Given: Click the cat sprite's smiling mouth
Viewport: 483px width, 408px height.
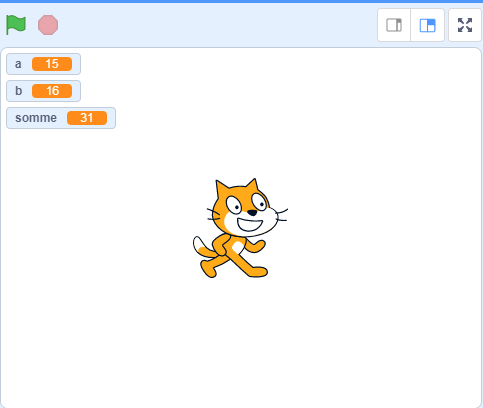Looking at the screenshot, I should pos(250,225).
